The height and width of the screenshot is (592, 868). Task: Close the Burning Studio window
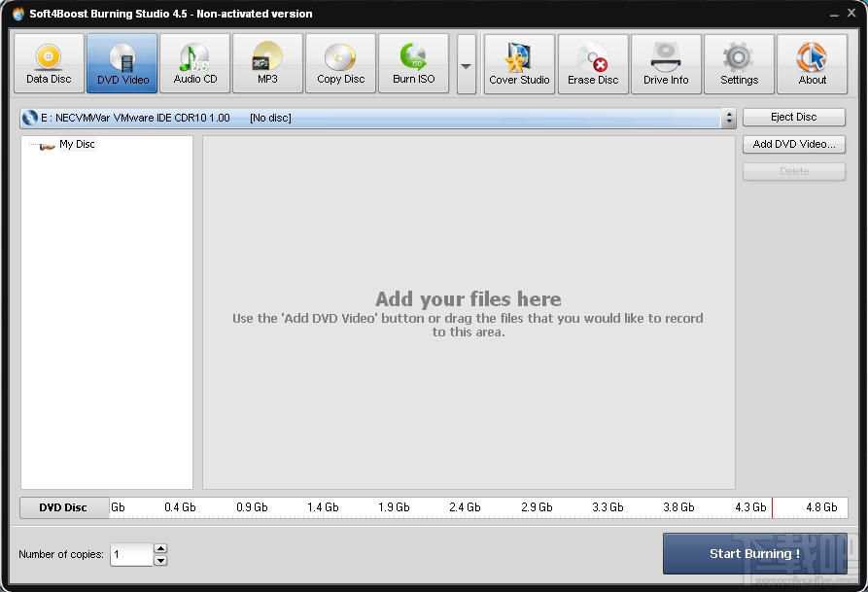tap(851, 13)
